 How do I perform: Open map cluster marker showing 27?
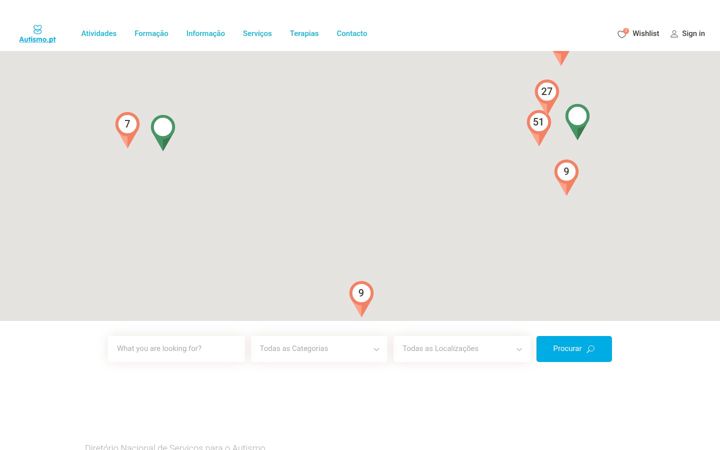(x=546, y=96)
